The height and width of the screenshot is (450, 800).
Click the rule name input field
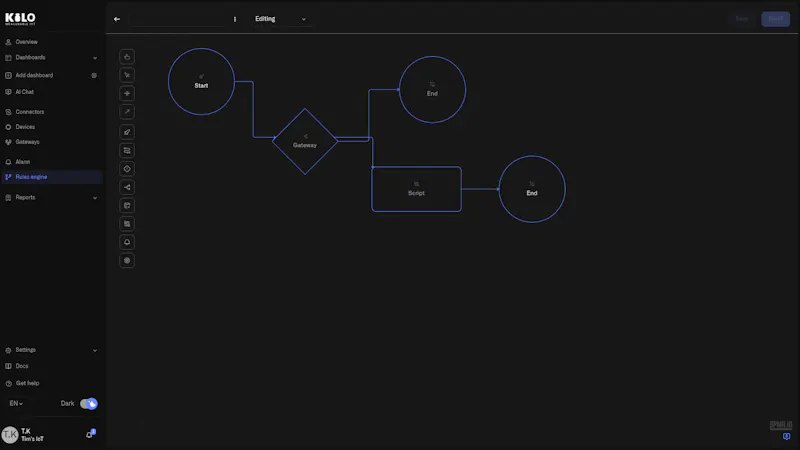[x=179, y=19]
